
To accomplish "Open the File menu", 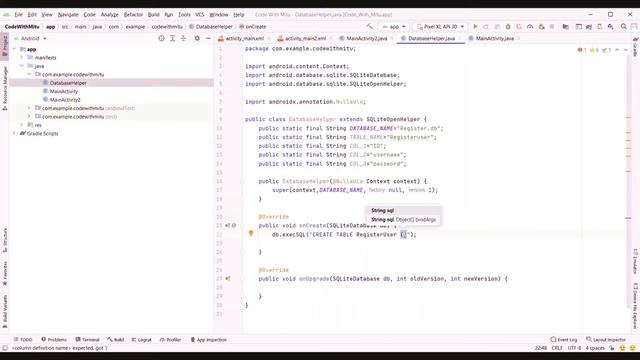I will (x=18, y=15).
